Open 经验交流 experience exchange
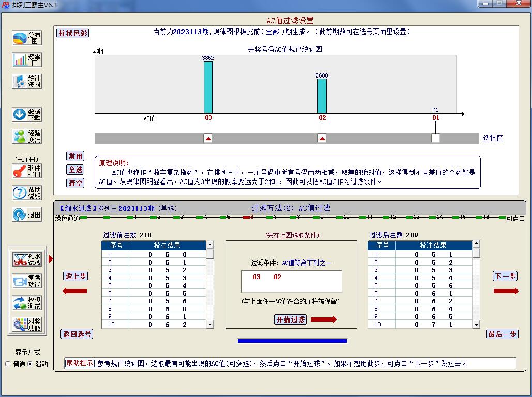The height and width of the screenshot is (397, 532). 27,136
